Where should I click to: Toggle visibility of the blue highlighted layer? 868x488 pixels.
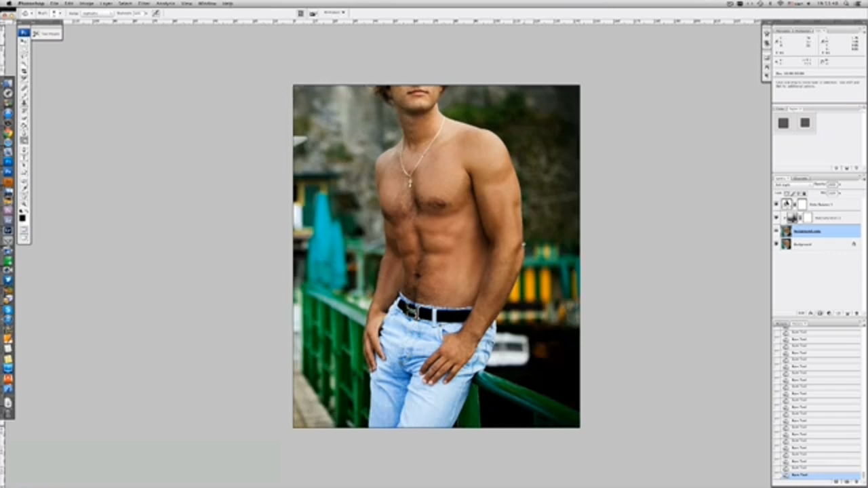[x=776, y=231]
